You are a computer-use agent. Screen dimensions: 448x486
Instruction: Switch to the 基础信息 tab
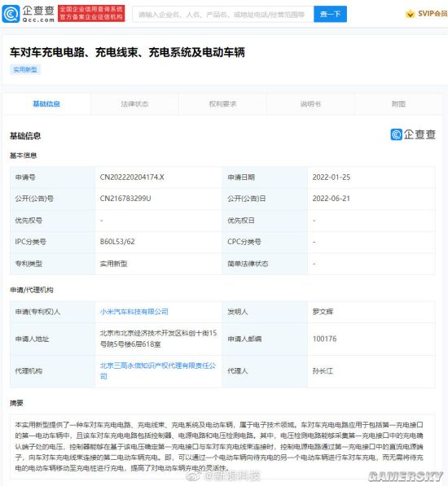pos(46,104)
